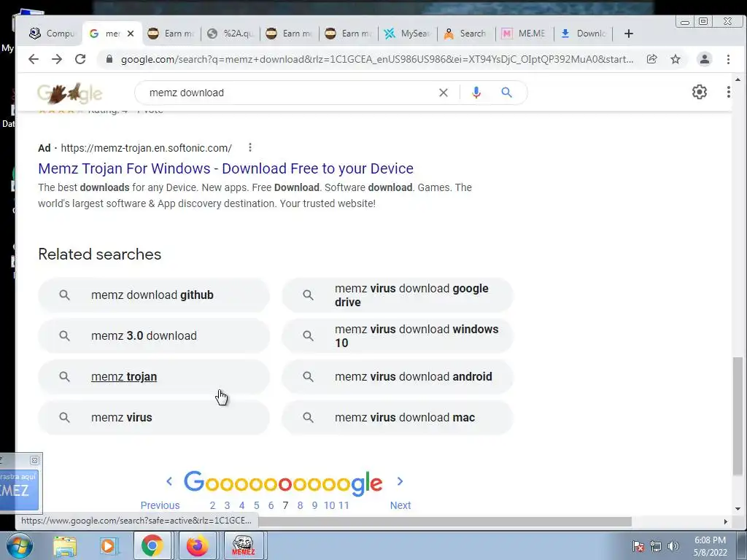Click the scroll-down arrow of the vertical scrollbar
The image size is (747, 560).
pos(738,508)
